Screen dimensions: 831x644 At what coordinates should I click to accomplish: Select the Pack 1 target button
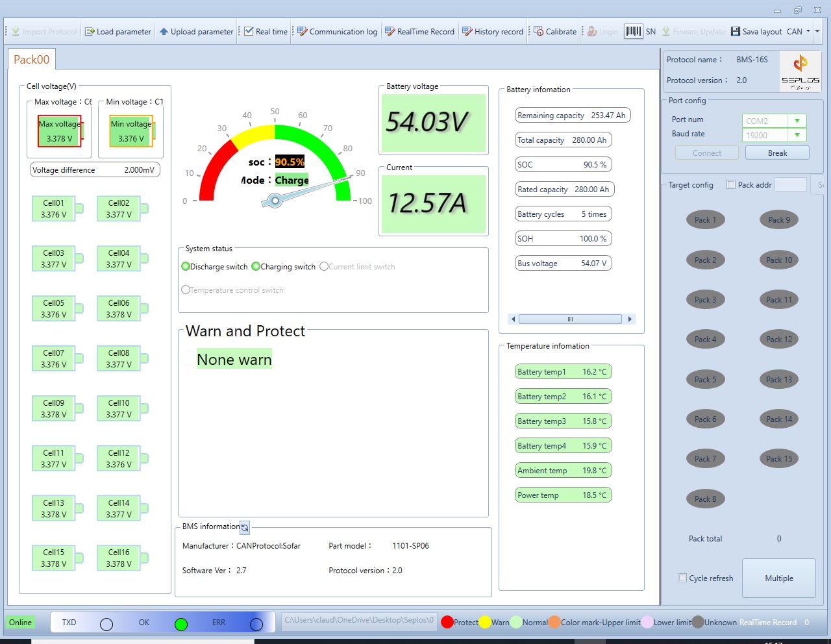click(705, 220)
